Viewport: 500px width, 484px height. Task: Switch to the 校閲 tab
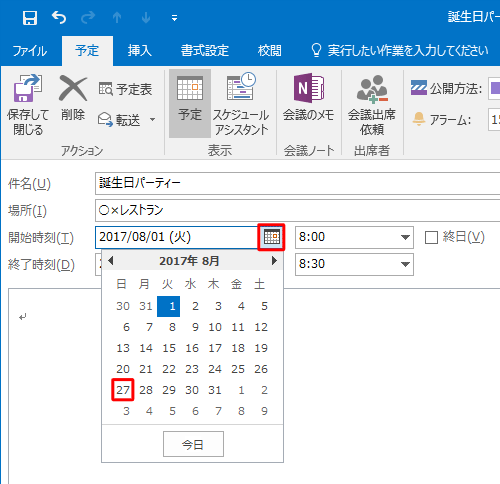[269, 51]
